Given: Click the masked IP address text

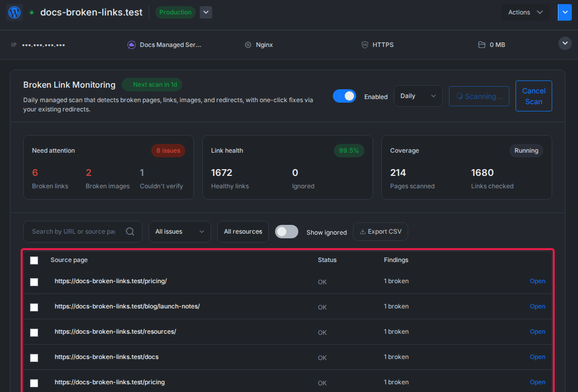Looking at the screenshot, I should pos(43,45).
